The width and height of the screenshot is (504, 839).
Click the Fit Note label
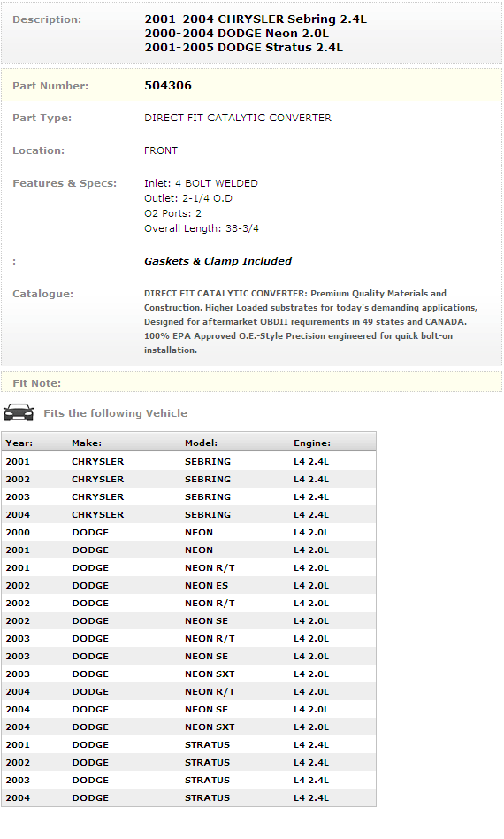[37, 383]
